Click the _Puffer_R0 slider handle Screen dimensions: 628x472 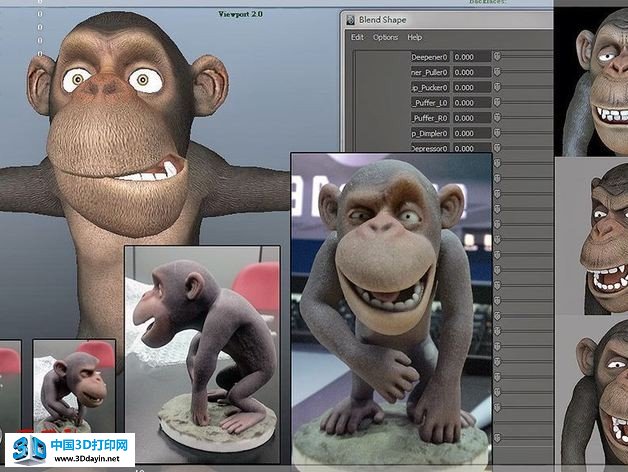pyautogui.click(x=497, y=118)
